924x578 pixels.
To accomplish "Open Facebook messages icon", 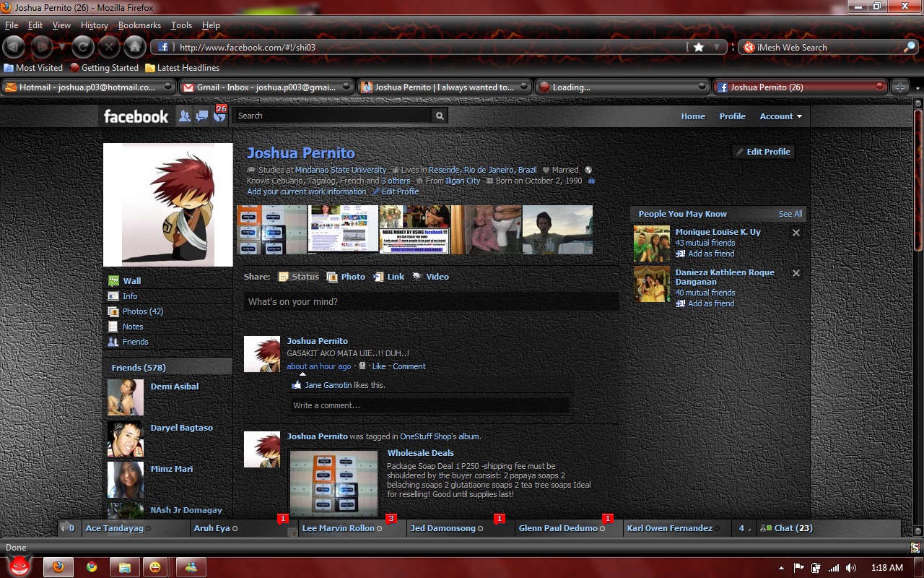I will point(202,116).
